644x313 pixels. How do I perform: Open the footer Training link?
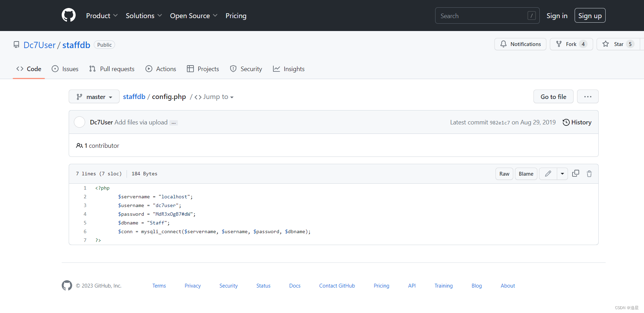click(x=444, y=286)
